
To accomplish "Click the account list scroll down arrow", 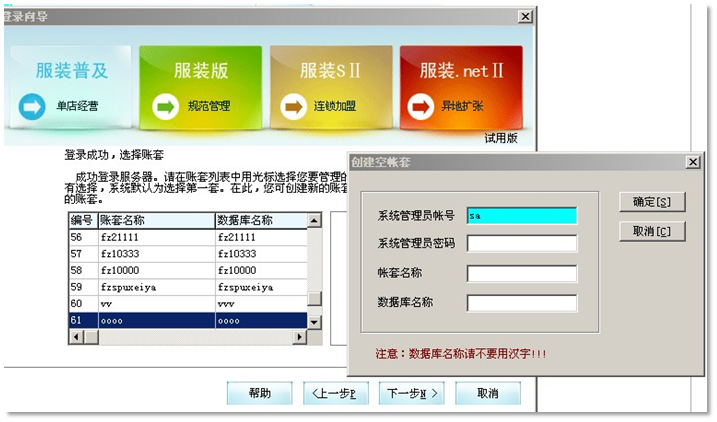I will point(314,322).
